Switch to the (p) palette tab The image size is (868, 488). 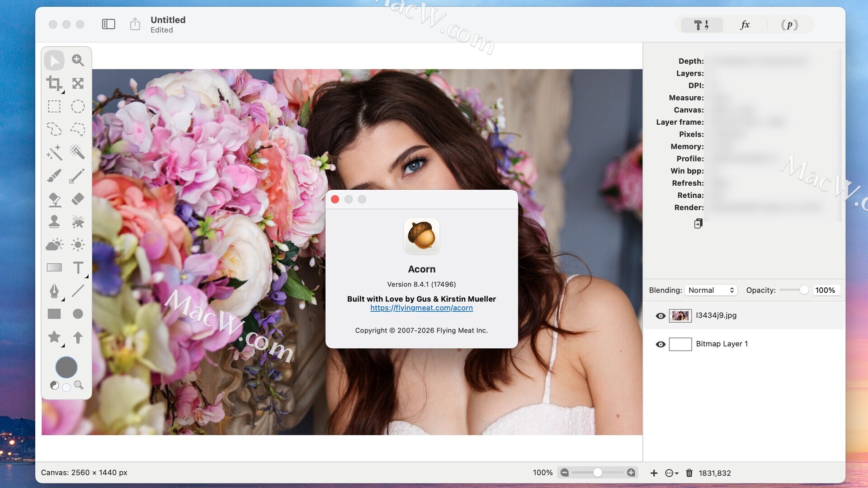(x=789, y=25)
